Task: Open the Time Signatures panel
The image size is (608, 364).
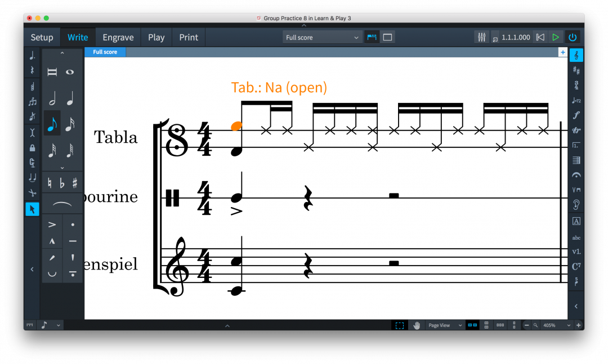Action: [576, 86]
